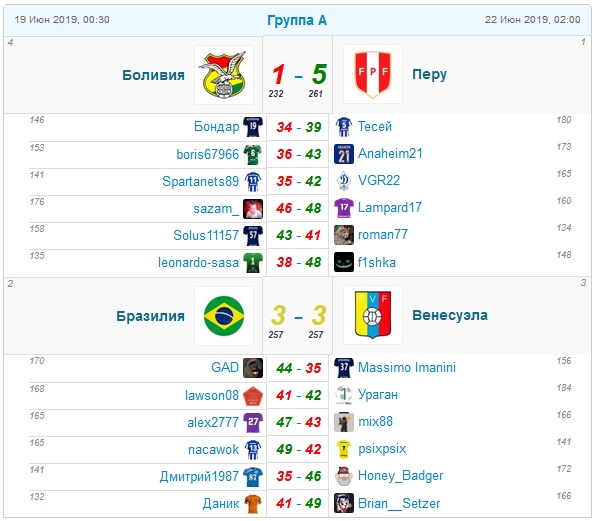The width and height of the screenshot is (595, 521).
Task: Open the Венесуэла team name link
Action: [x=450, y=315]
